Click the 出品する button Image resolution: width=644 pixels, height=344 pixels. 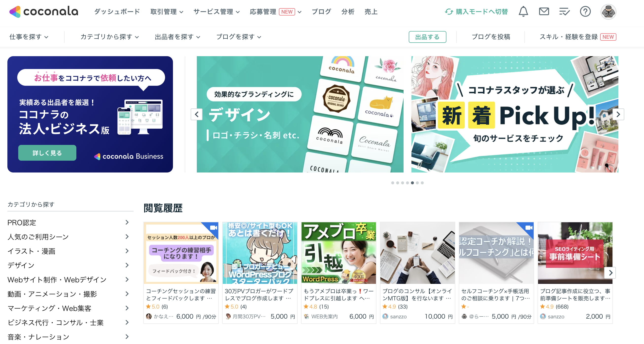427,37
